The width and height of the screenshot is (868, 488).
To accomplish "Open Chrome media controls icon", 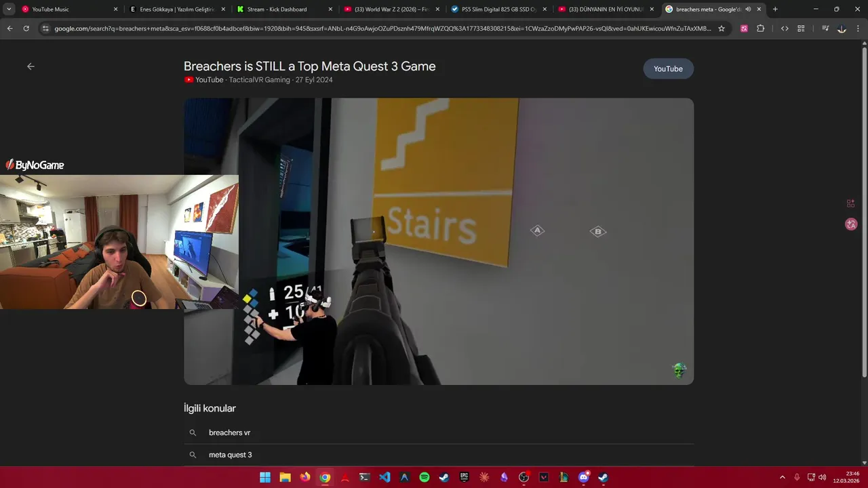I will point(825,28).
